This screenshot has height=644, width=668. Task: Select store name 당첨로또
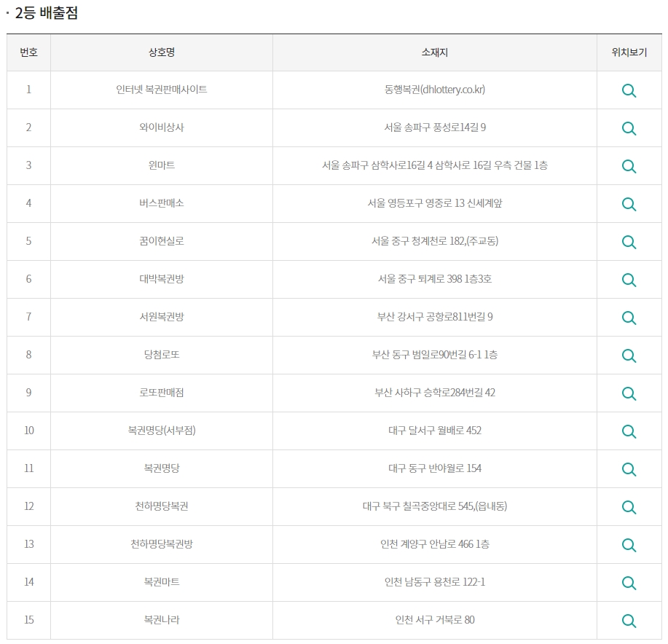pyautogui.click(x=162, y=355)
